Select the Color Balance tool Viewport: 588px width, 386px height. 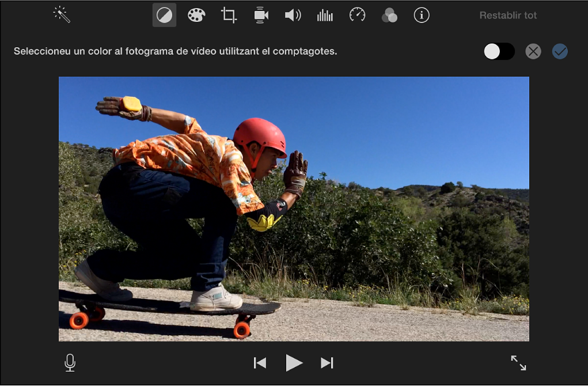coord(164,15)
